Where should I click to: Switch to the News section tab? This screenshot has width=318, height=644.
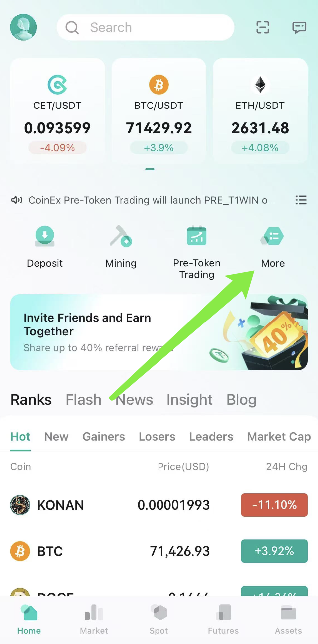coord(134,400)
